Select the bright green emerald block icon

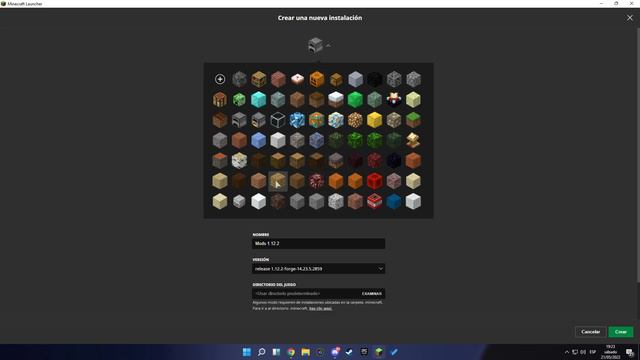pos(355,100)
